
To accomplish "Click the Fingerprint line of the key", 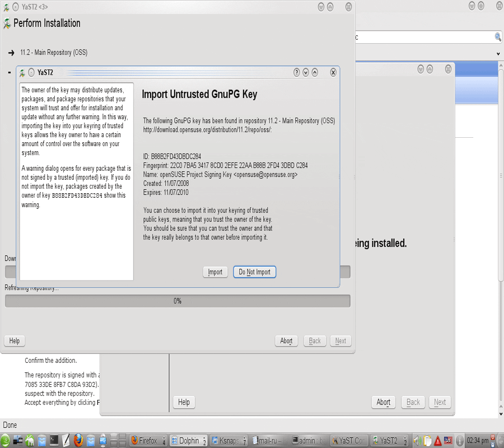I will pos(225,166).
